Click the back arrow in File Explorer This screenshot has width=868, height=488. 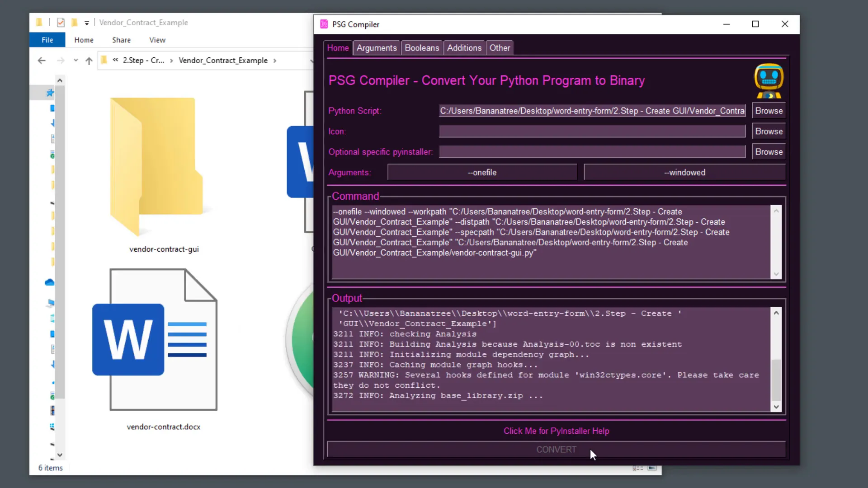(41, 60)
